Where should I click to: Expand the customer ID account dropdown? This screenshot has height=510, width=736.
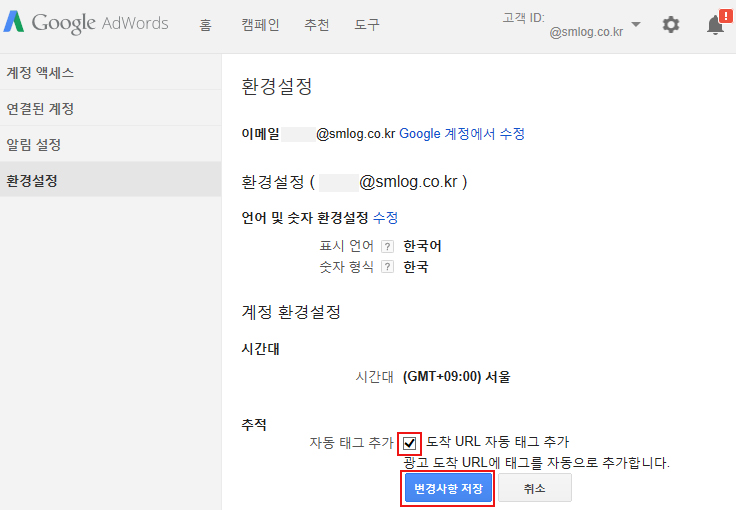coord(636,24)
